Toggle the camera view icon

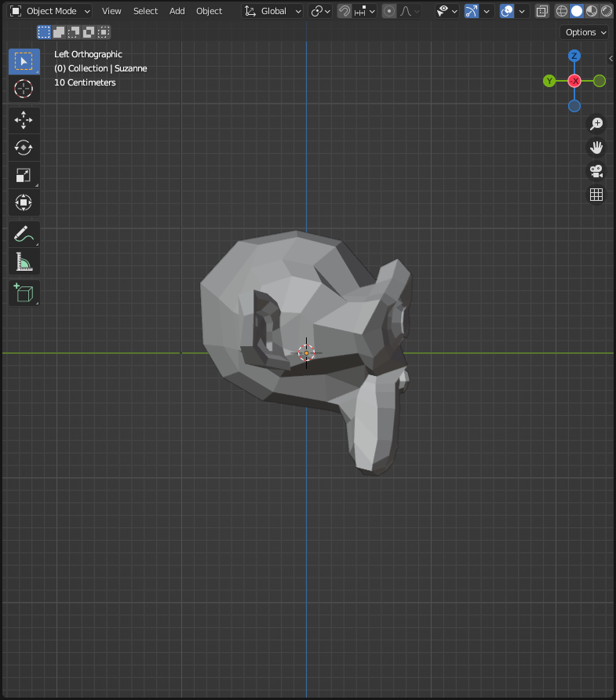[x=596, y=171]
